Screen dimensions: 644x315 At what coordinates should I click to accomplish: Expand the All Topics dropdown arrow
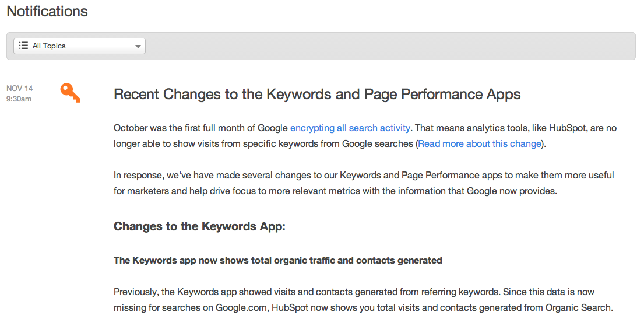[x=138, y=47]
